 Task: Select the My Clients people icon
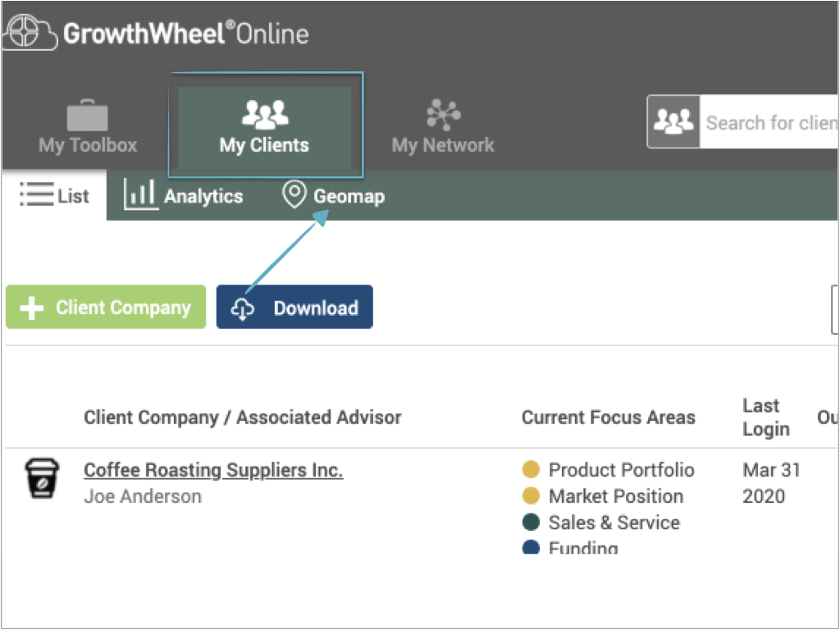click(x=265, y=114)
